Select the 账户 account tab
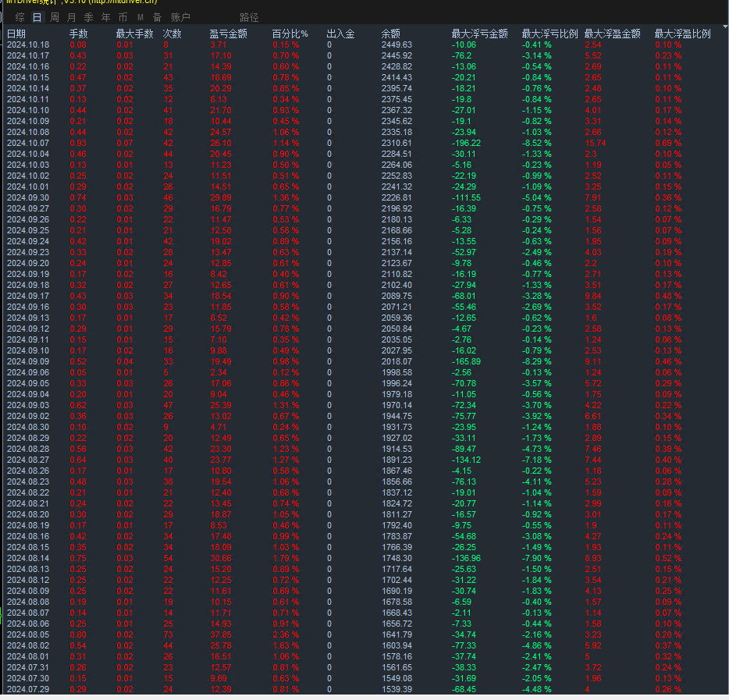This screenshot has width=729, height=700. tap(180, 18)
